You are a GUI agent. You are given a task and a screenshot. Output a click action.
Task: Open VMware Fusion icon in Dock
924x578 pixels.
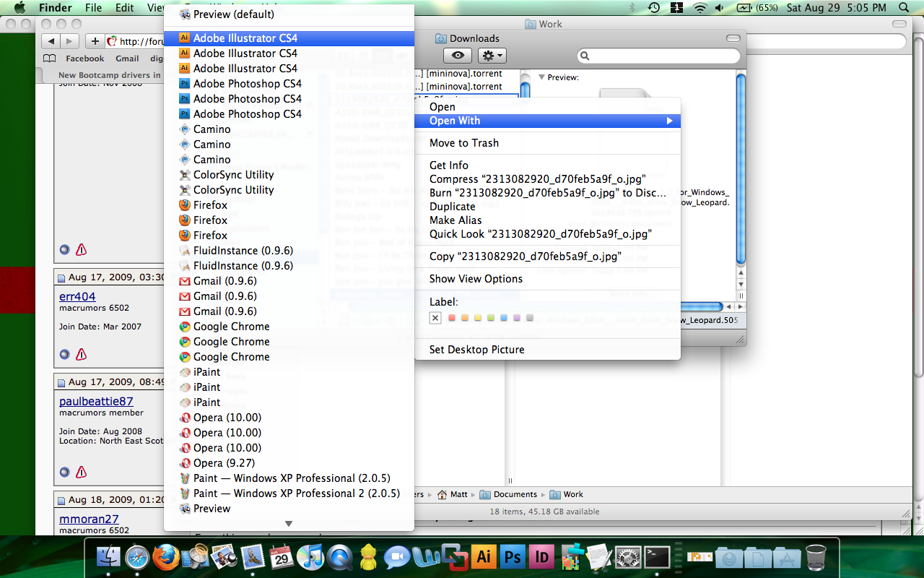pos(454,557)
